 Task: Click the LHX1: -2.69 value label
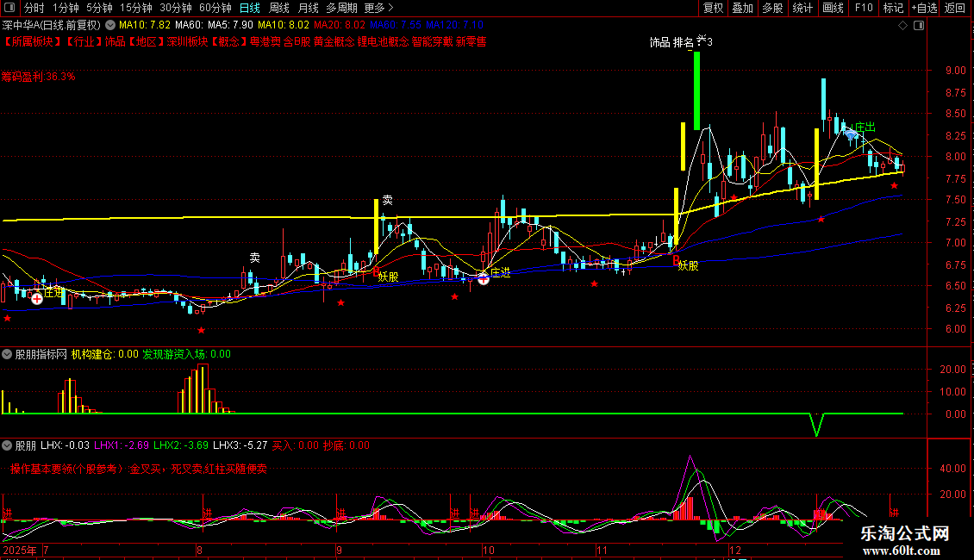122,445
